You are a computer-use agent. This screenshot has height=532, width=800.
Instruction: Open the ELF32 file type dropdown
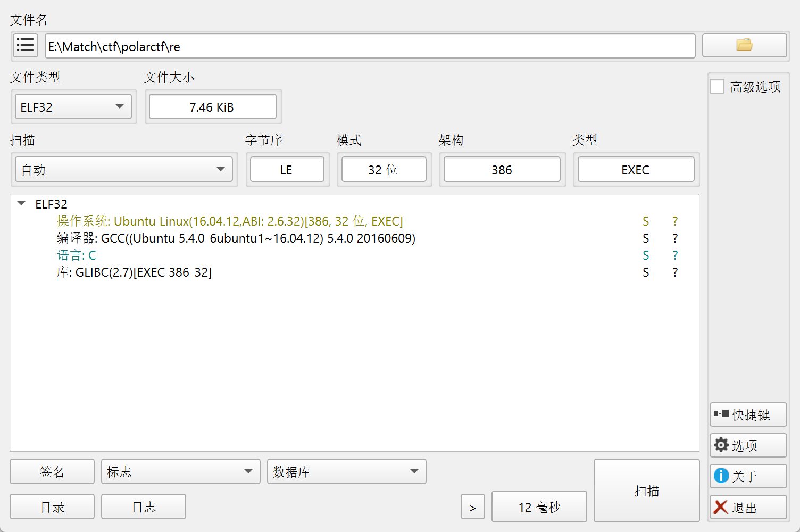click(73, 107)
